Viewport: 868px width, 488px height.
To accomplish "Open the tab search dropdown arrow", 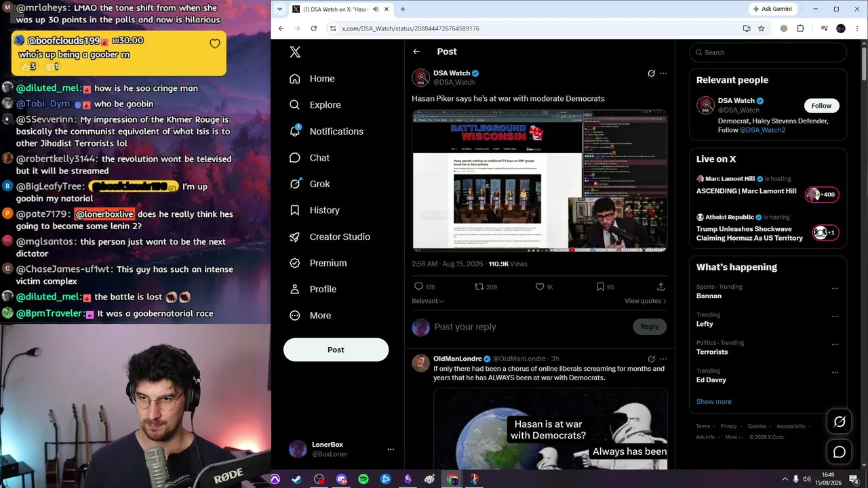I will [281, 9].
